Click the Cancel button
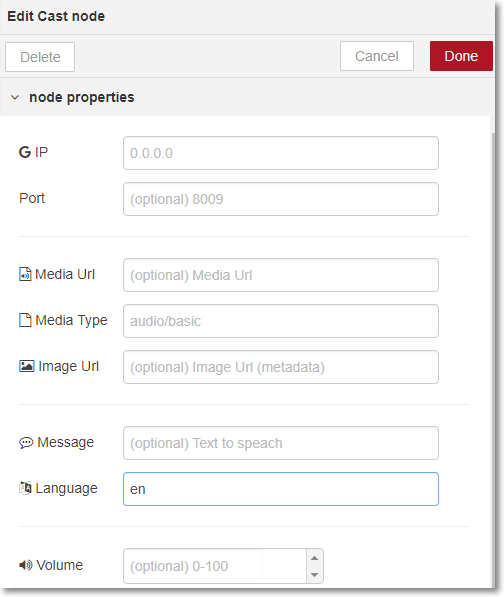 click(377, 56)
